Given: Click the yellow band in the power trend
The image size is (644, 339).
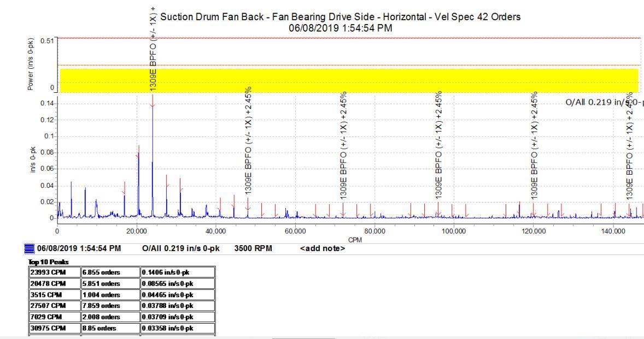Looking at the screenshot, I should coord(349,80).
